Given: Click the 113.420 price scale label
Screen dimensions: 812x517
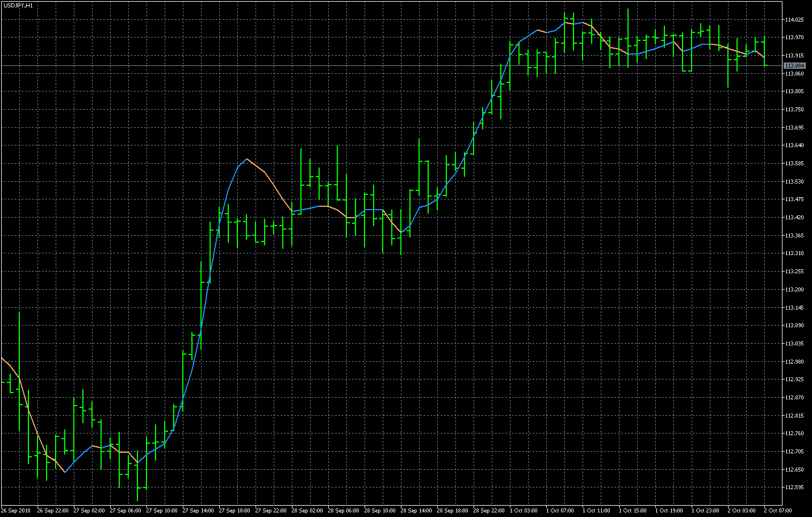Looking at the screenshot, I should [x=794, y=218].
